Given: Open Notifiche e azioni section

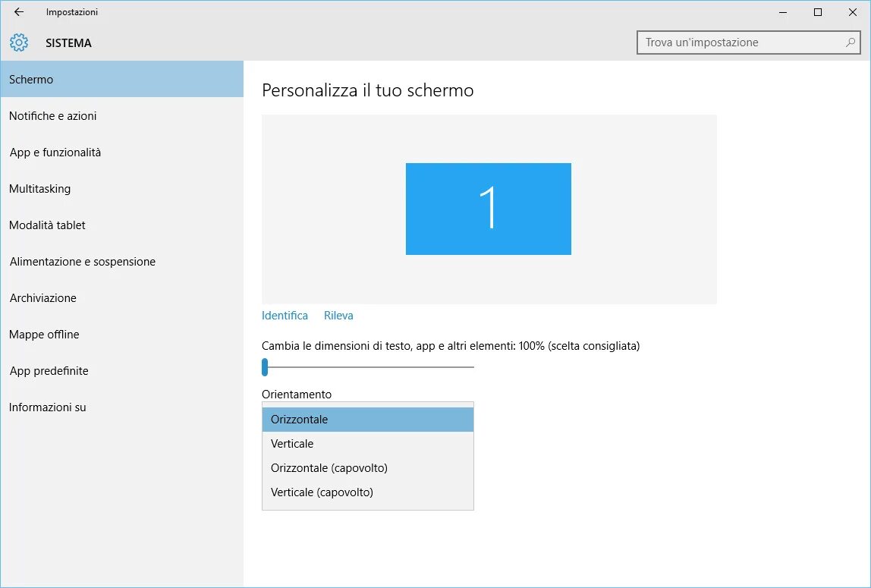Looking at the screenshot, I should [121, 115].
